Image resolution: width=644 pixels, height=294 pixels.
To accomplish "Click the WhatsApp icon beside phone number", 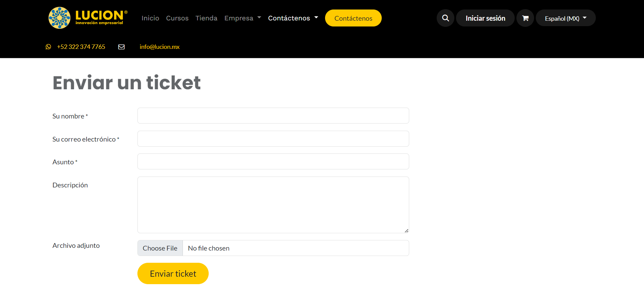I will coord(49,47).
